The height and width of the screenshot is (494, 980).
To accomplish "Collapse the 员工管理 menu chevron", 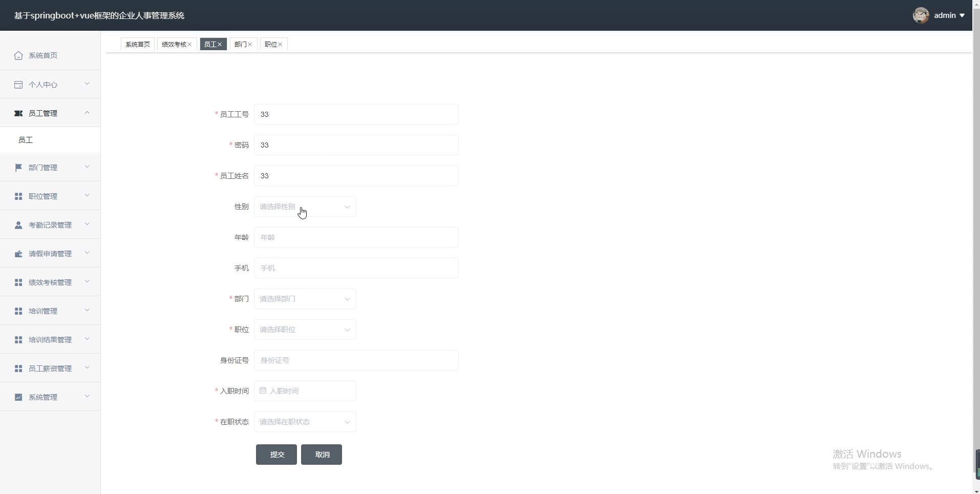I will point(87,112).
